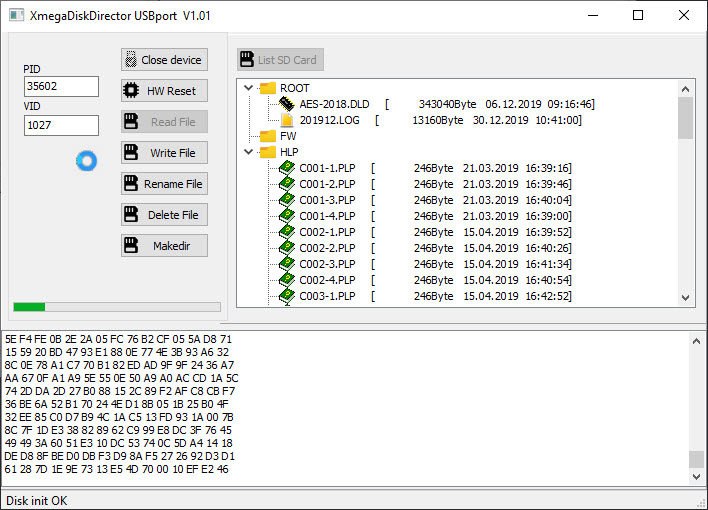Select the C002-4.PLP file name
Image resolution: width=708 pixels, height=510 pixels.
[x=327, y=281]
